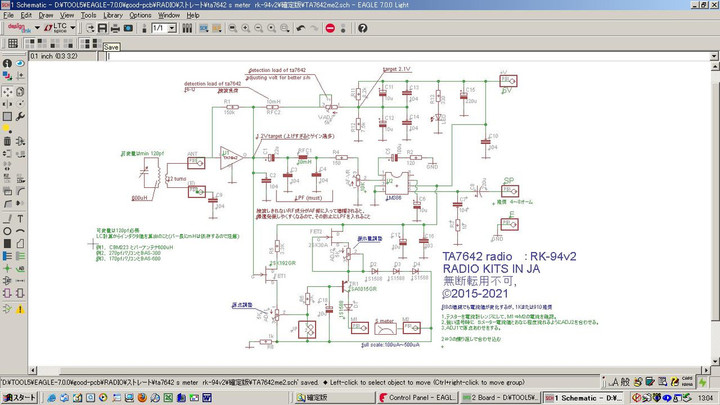Open the Library menu
The width and height of the screenshot is (720, 405).
[x=112, y=16]
